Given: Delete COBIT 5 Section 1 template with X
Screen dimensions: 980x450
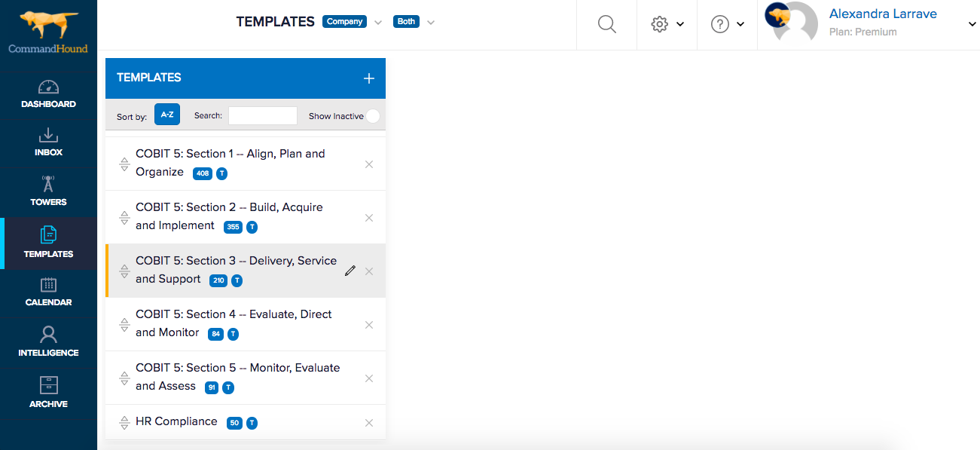Looking at the screenshot, I should click(x=369, y=164).
